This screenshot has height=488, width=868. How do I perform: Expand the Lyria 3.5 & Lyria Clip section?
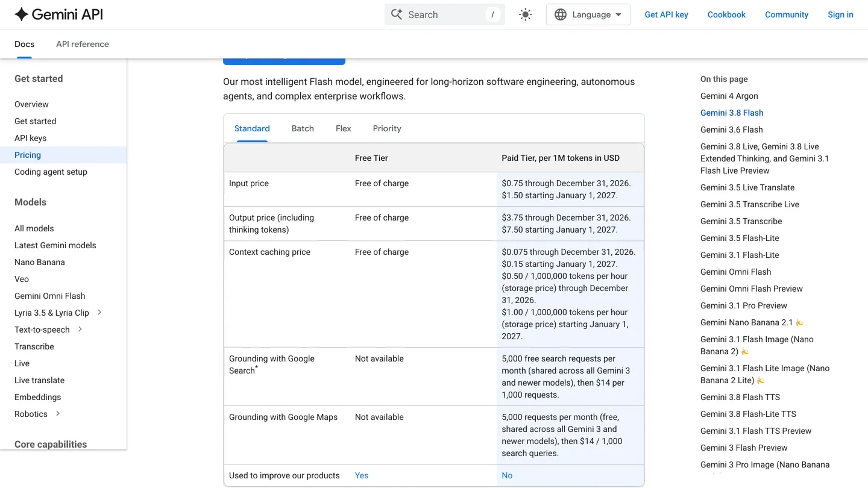click(99, 312)
